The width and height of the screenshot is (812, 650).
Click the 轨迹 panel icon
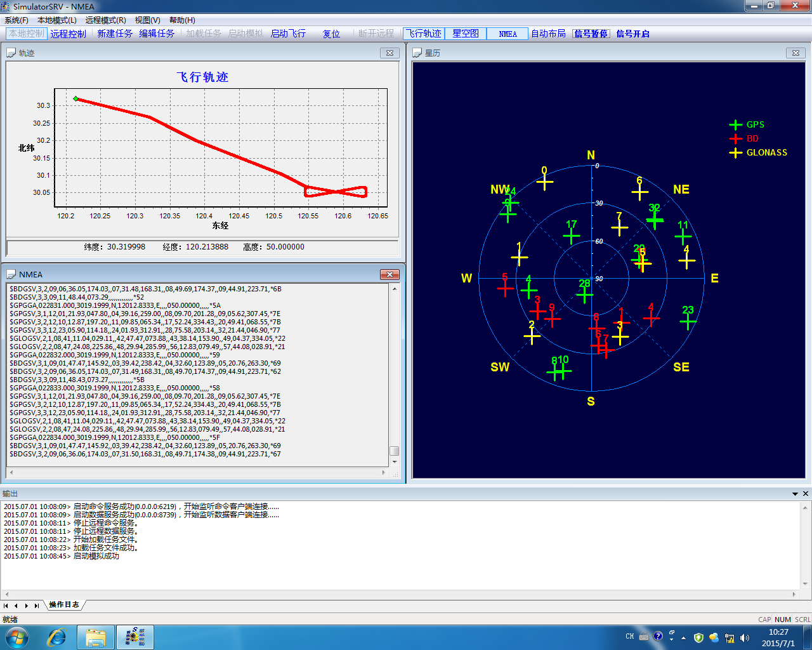point(11,53)
